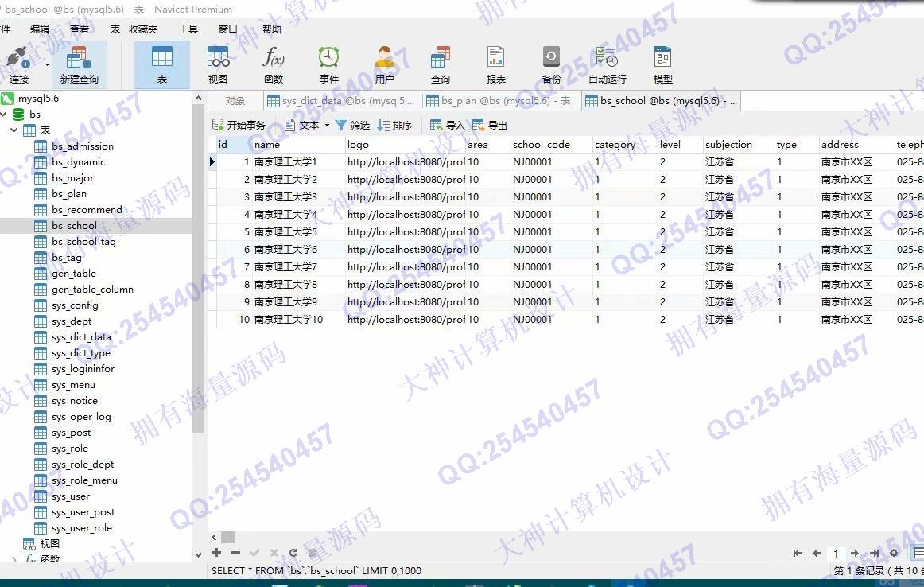Go to the last page of records
Image resolution: width=924 pixels, height=587 pixels.
coord(874,553)
